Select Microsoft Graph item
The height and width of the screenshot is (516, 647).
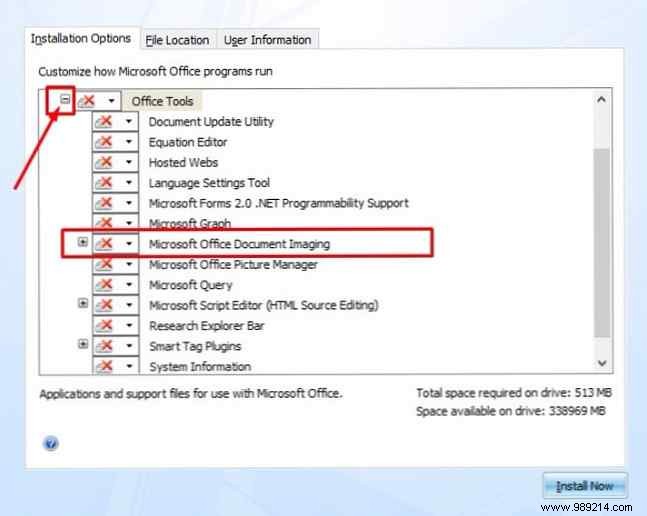[189, 223]
